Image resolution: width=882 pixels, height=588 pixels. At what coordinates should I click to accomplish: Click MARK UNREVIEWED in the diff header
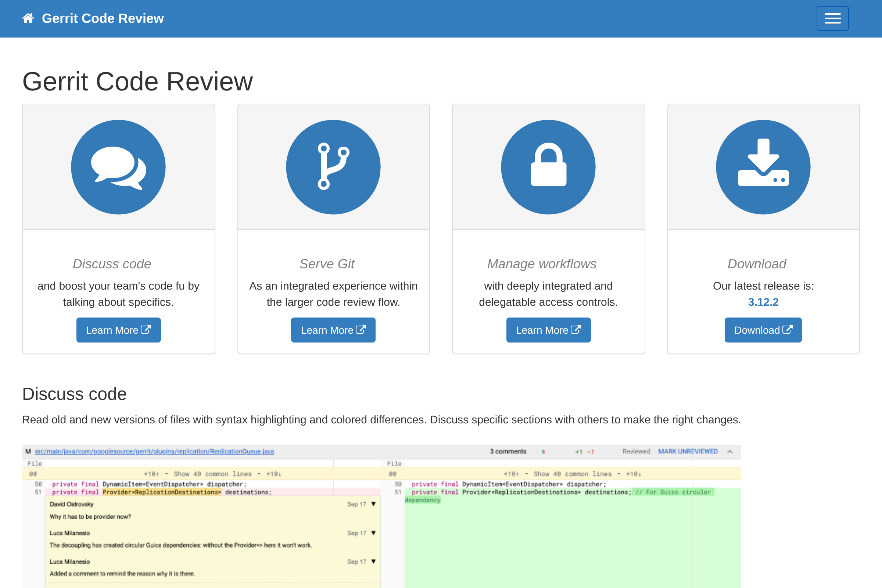(688, 451)
